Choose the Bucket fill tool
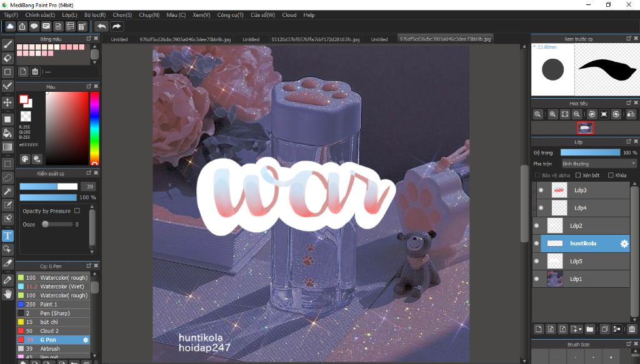Viewport: 640px width, 364px height. 7,133
